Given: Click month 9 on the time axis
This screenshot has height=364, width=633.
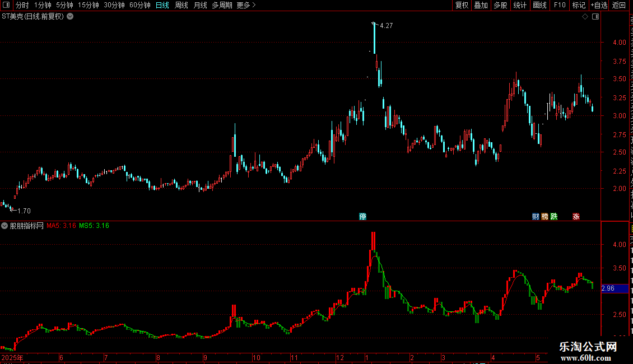Looking at the screenshot, I should tap(205, 357).
